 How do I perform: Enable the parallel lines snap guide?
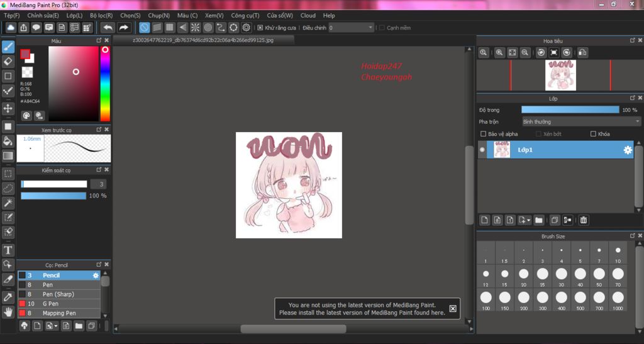(x=157, y=28)
